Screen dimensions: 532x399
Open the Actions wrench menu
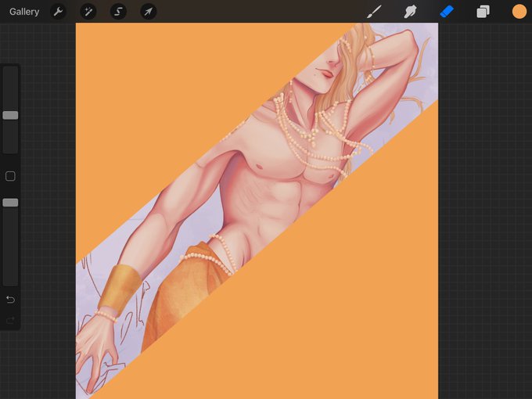(58, 12)
